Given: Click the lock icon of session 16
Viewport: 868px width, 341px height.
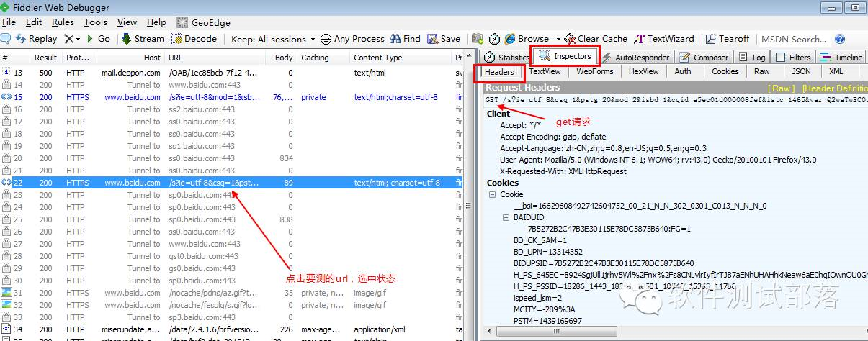Looking at the screenshot, I should [6, 109].
